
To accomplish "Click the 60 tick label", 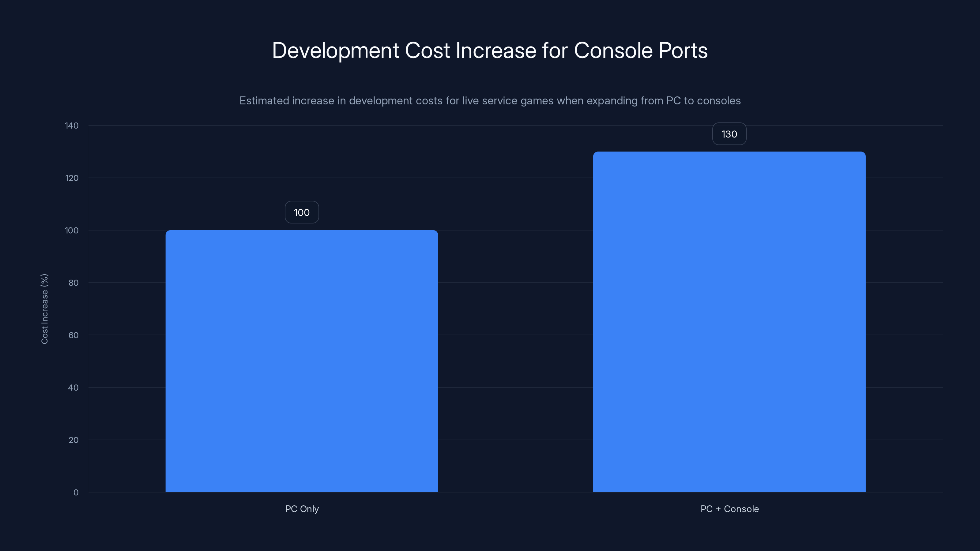I will click(74, 335).
